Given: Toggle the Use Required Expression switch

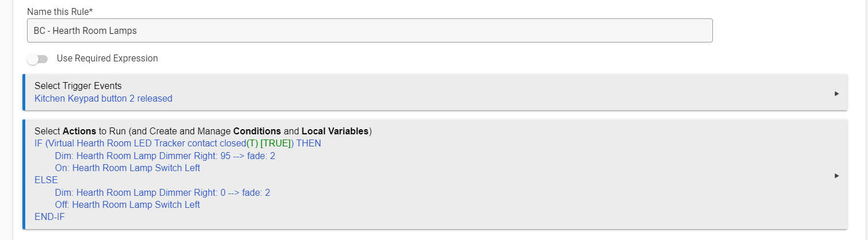Looking at the screenshot, I should (37, 59).
